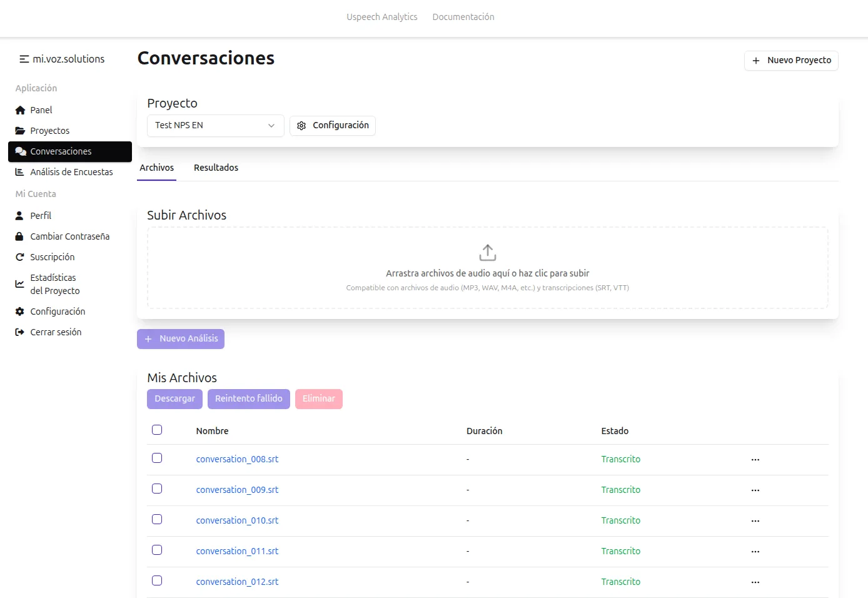Open the actions menu for conversation_012.srt
The height and width of the screenshot is (598, 868).
[x=755, y=582]
